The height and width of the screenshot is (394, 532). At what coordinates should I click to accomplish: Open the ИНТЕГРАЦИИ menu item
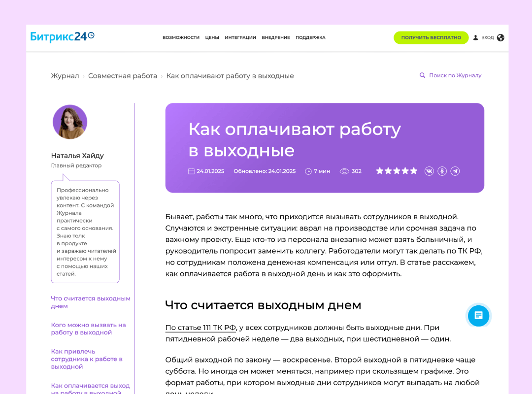[x=240, y=37]
